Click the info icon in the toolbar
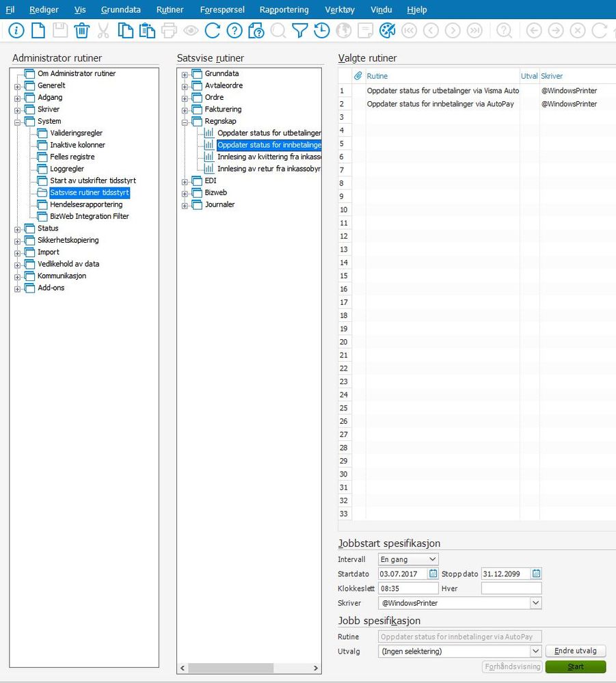 tap(16, 31)
